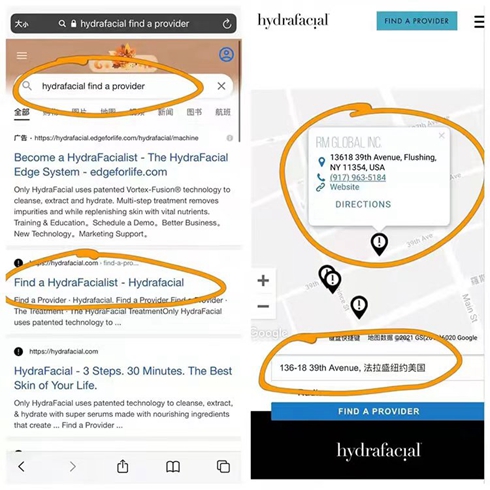This screenshot has height=490, width=490.
Task: Click the top FIND A PROVIDER button
Action: pos(417,21)
